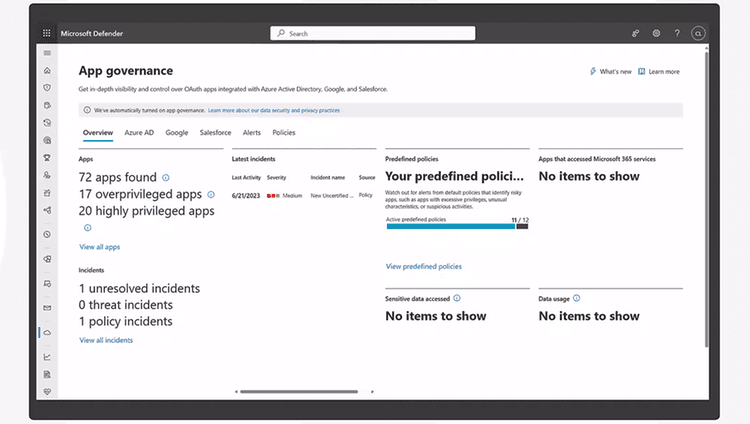Click the Severity column header
Viewport: 750px width, 424px height.
[276, 178]
